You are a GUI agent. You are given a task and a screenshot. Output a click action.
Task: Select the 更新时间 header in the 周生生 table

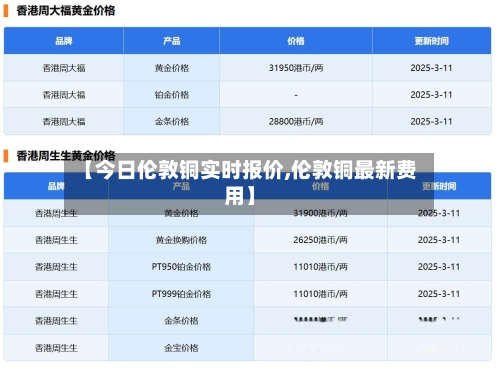click(439, 186)
